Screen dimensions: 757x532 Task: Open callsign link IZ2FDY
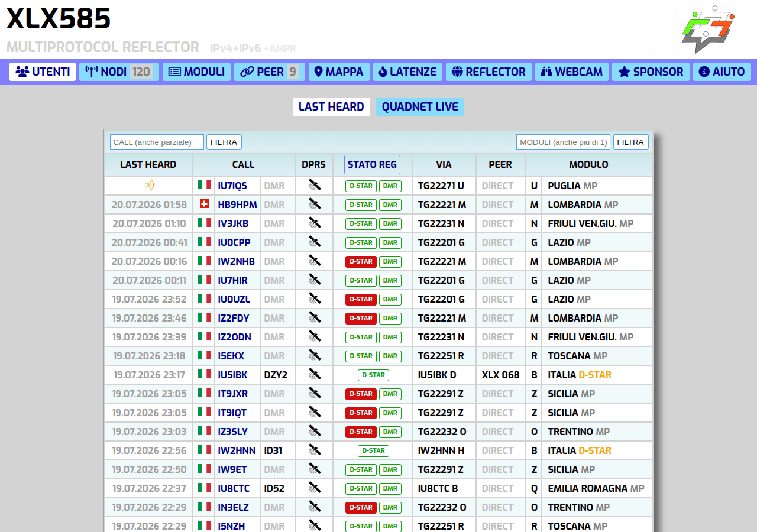(234, 318)
